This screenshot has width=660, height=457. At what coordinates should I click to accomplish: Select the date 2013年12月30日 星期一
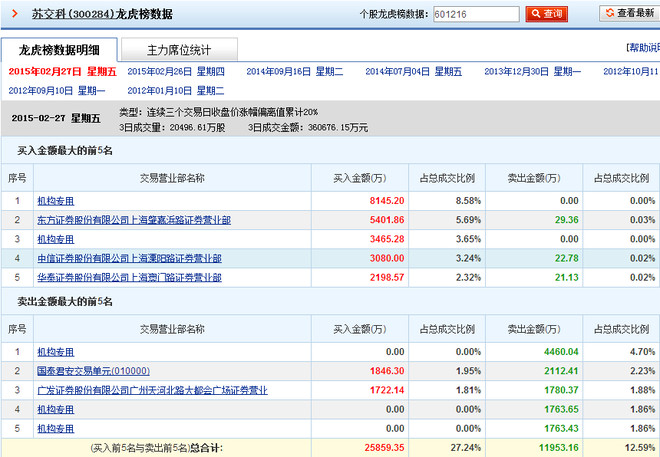click(532, 72)
